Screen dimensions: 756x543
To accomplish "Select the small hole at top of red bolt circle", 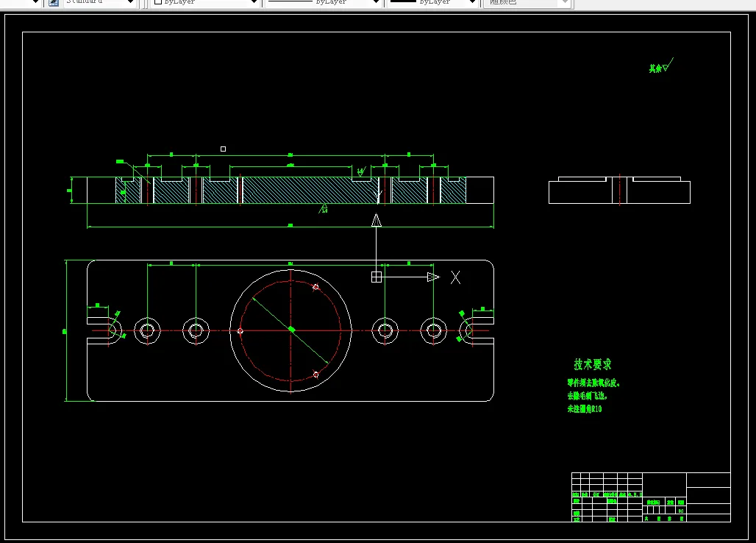I will tap(315, 288).
